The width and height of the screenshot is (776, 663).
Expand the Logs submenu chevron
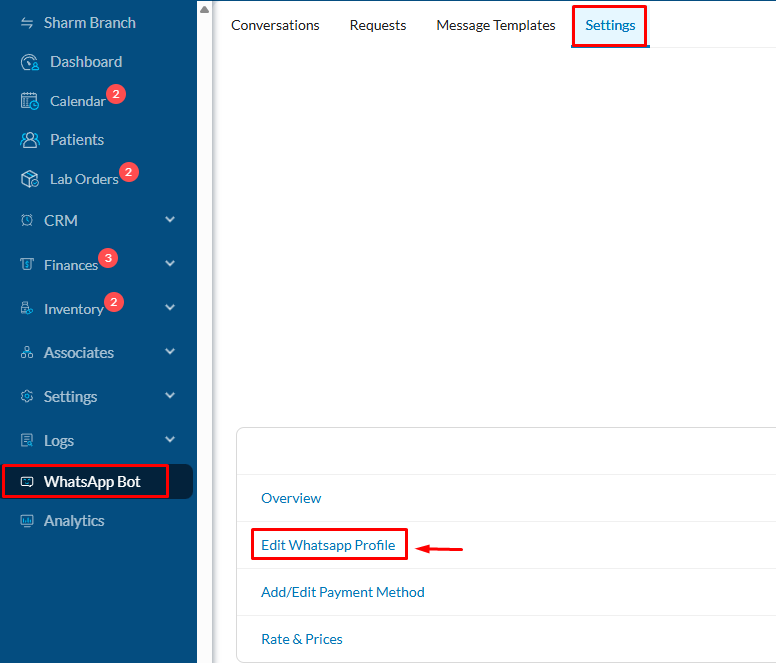pos(170,439)
